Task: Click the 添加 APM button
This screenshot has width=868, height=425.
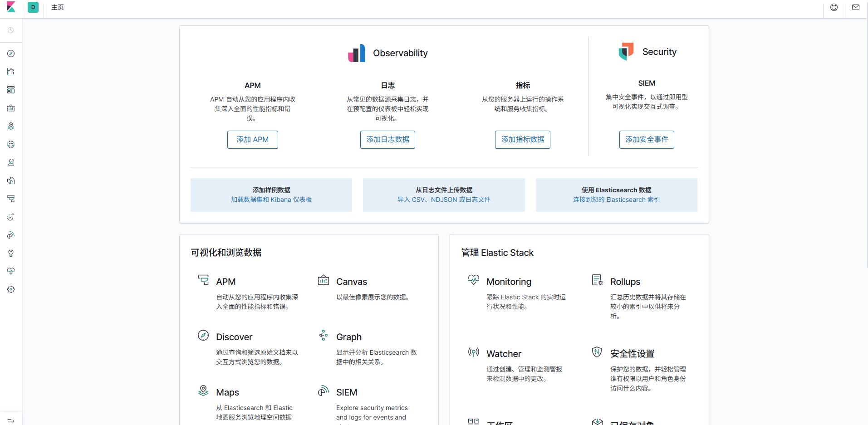Action: pos(252,140)
